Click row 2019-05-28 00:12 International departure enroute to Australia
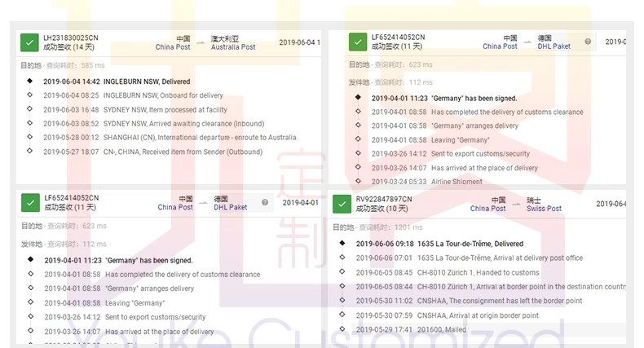 tap(170, 138)
